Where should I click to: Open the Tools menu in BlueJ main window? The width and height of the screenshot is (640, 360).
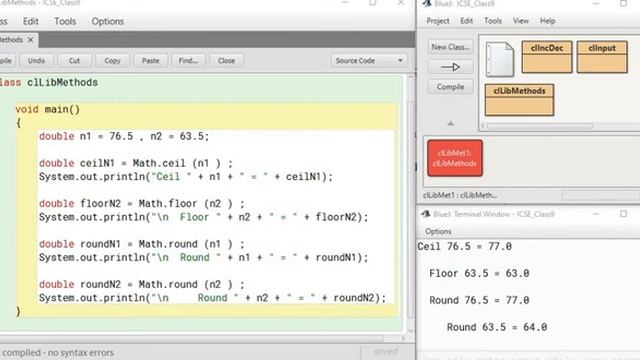tap(493, 21)
